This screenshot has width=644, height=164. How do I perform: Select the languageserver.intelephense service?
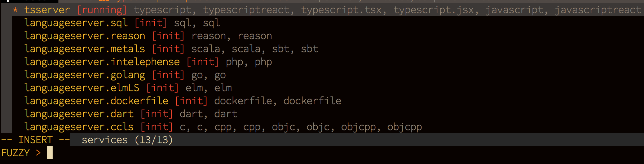pyautogui.click(x=328, y=62)
